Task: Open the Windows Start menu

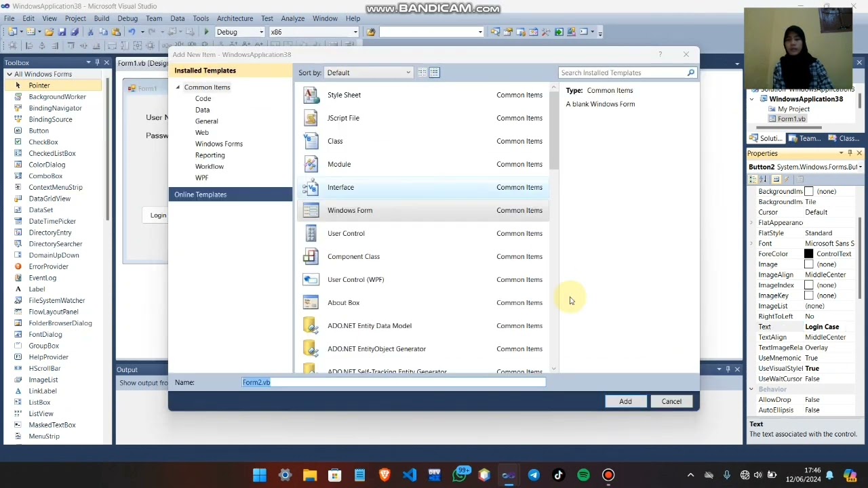Action: click(260, 475)
